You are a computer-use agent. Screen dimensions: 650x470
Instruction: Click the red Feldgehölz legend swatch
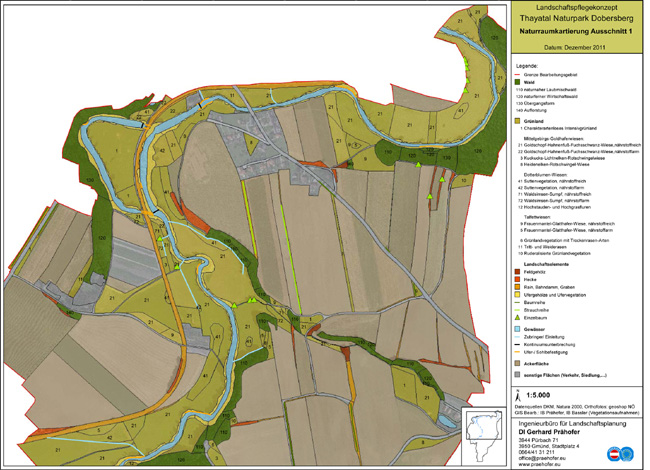pyautogui.click(x=516, y=272)
